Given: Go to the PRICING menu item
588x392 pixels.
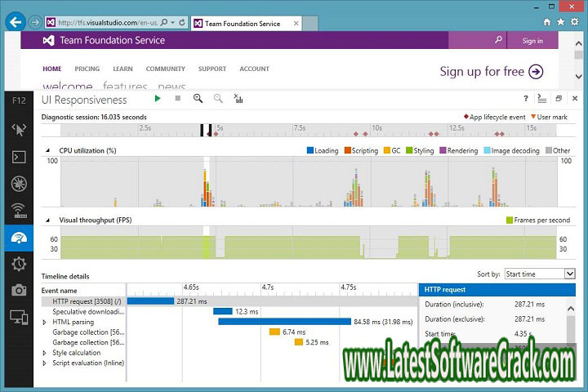Looking at the screenshot, I should 87,69.
